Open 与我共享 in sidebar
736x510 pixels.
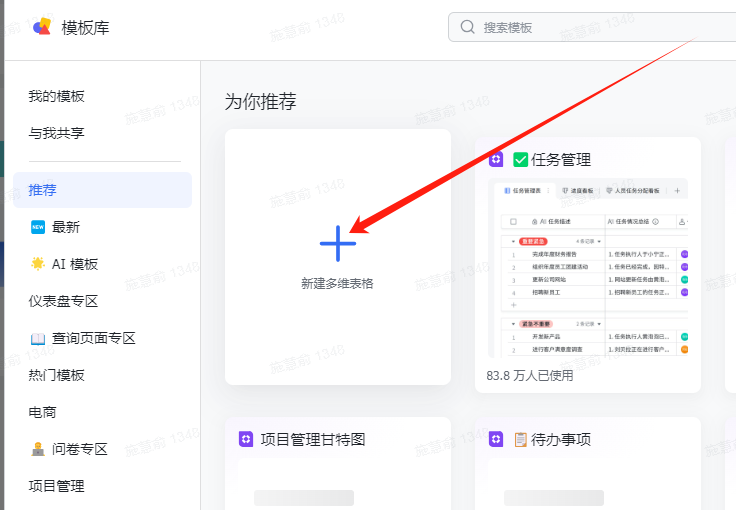click(x=56, y=133)
